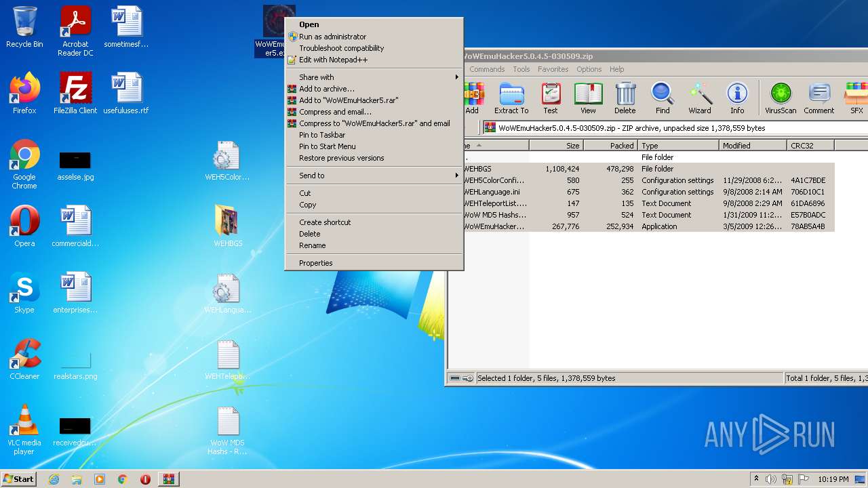
Task: Click the clock showing 10:19 PM
Action: pos(833,479)
